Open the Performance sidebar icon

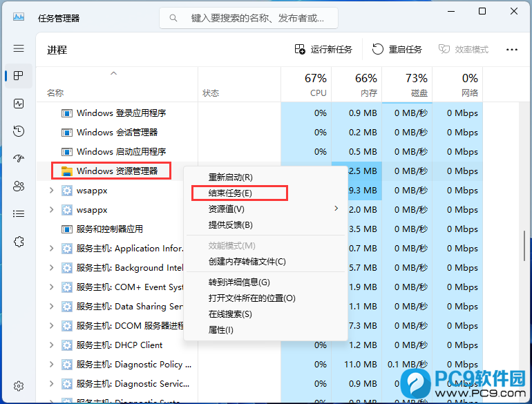(x=19, y=104)
